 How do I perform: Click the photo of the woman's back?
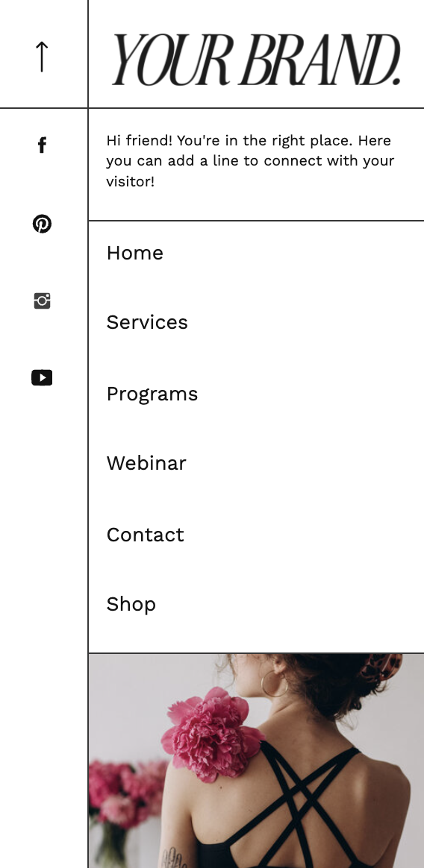[256, 761]
